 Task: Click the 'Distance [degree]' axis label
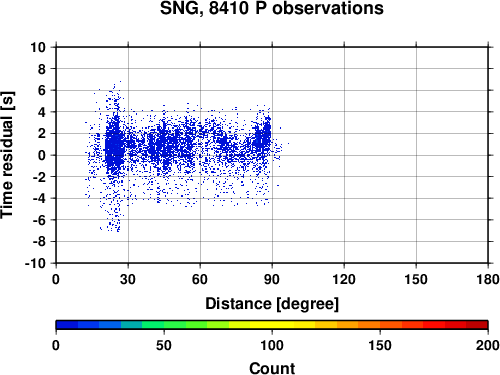272,304
